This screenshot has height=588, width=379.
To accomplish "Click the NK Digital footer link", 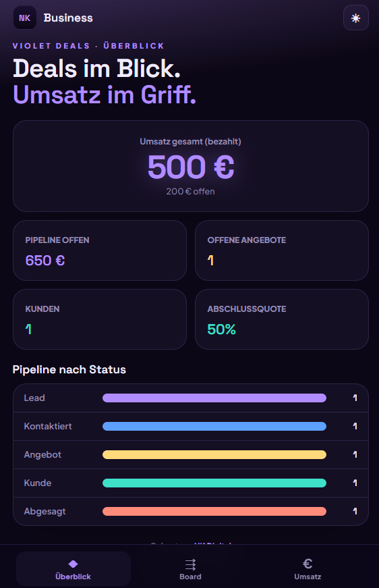I will tap(212, 545).
